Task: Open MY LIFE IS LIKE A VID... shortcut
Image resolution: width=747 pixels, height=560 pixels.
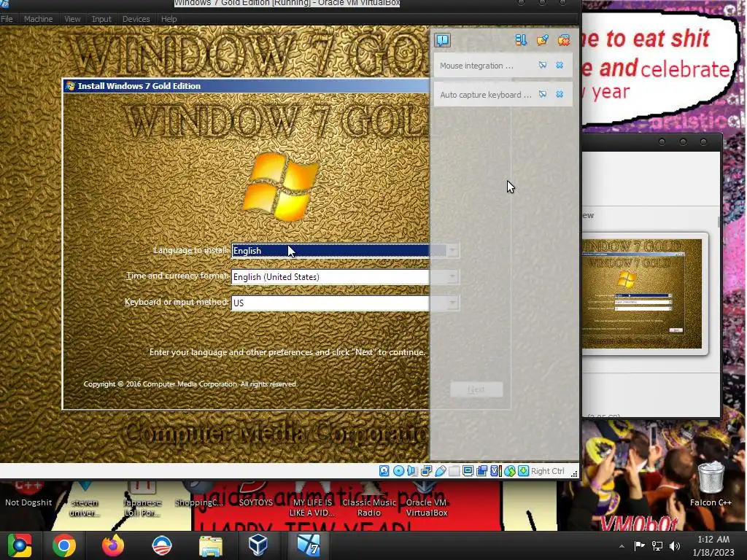Action: (x=312, y=499)
